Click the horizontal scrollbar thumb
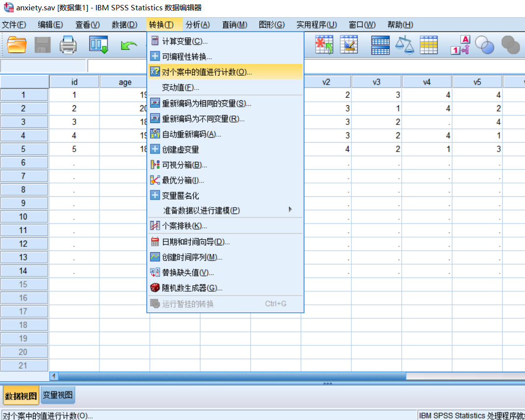The image size is (525, 420). pyautogui.click(x=232, y=376)
